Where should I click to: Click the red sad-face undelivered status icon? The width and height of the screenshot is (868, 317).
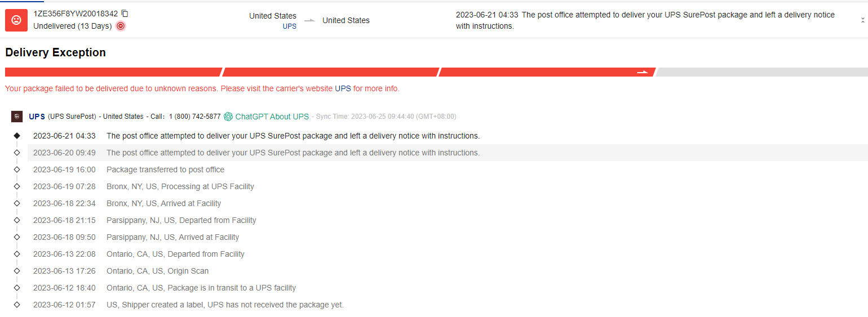coord(16,20)
